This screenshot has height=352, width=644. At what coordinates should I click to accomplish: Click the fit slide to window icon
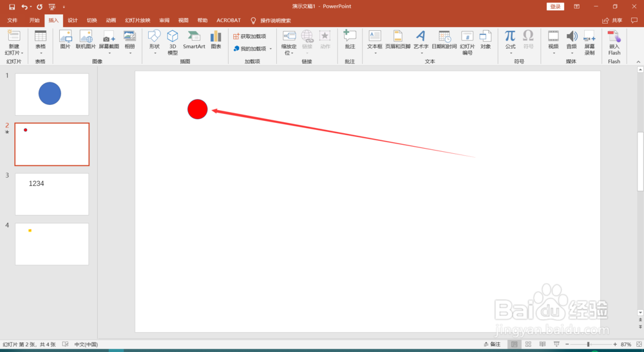coord(639,344)
